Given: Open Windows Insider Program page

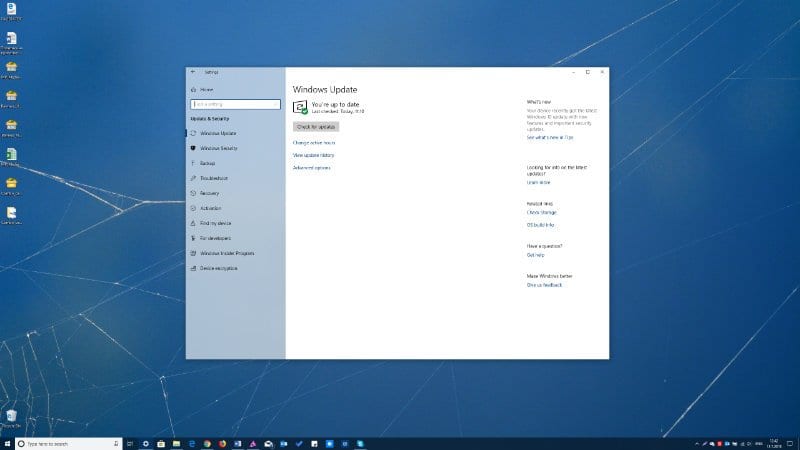Looking at the screenshot, I should click(227, 253).
